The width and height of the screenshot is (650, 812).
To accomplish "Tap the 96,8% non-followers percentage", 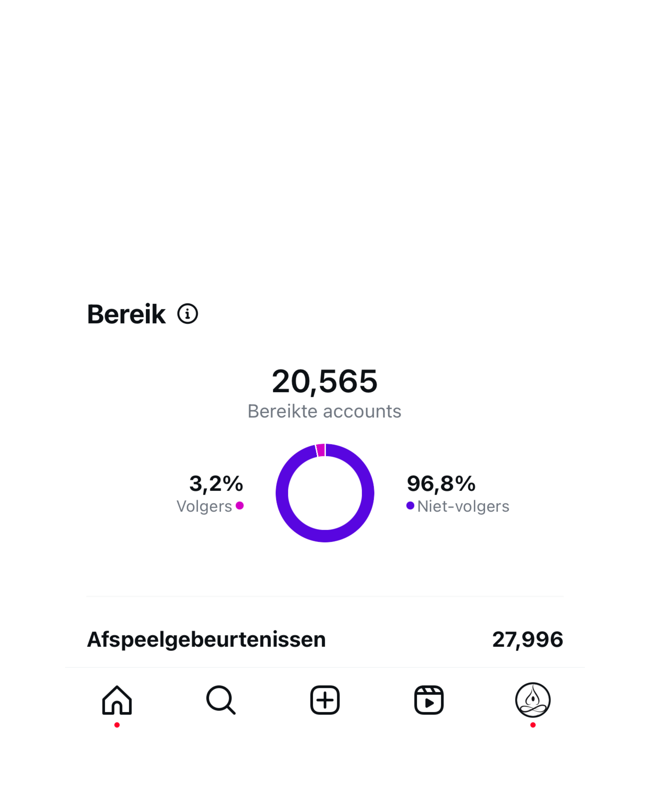I will pos(441,484).
